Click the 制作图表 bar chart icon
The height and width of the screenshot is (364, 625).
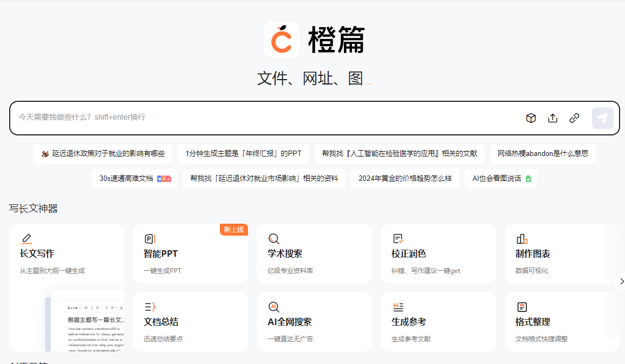(x=522, y=238)
